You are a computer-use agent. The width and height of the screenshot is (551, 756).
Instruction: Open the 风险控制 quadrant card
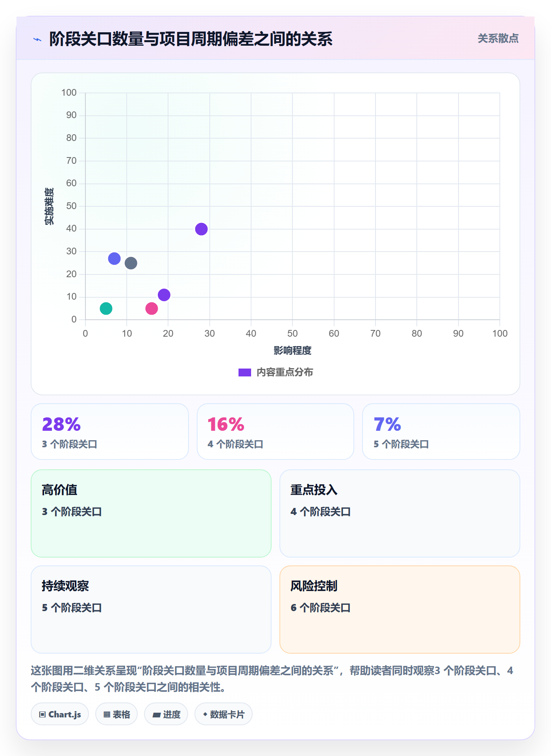pos(400,610)
